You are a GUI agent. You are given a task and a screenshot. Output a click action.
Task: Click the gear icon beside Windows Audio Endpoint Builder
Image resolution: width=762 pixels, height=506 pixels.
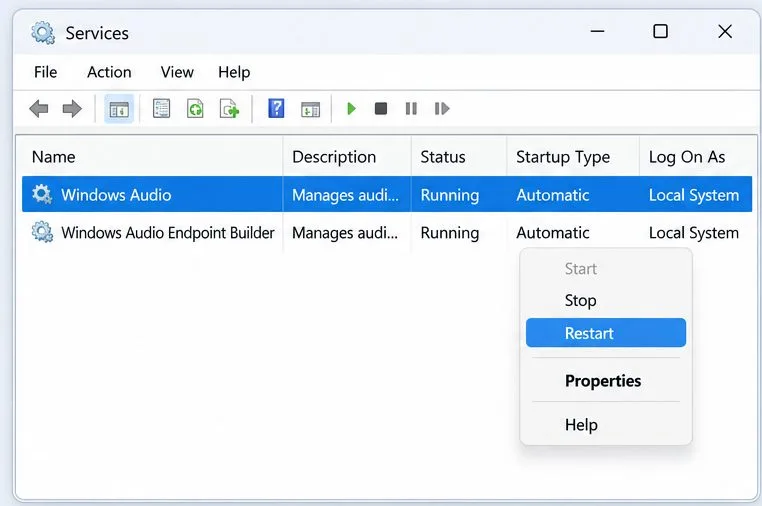[42, 232]
